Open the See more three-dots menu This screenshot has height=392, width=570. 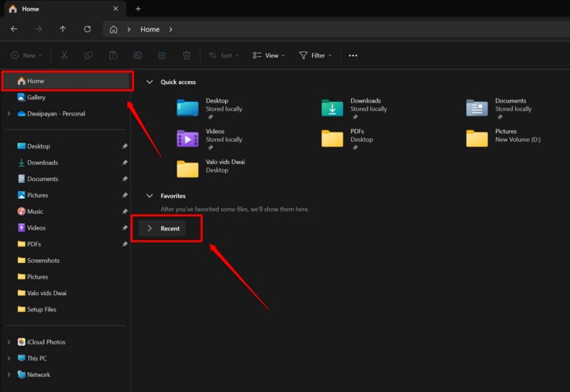pos(353,55)
